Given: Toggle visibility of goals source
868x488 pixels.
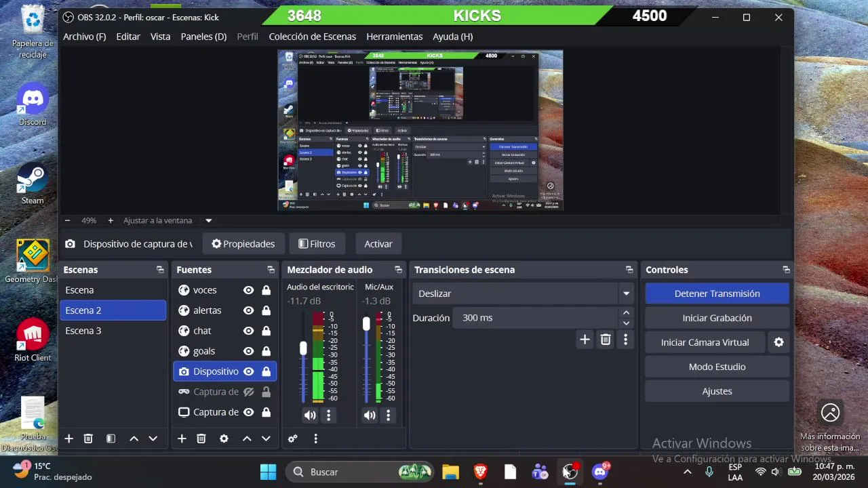Looking at the screenshot, I should click(x=249, y=351).
